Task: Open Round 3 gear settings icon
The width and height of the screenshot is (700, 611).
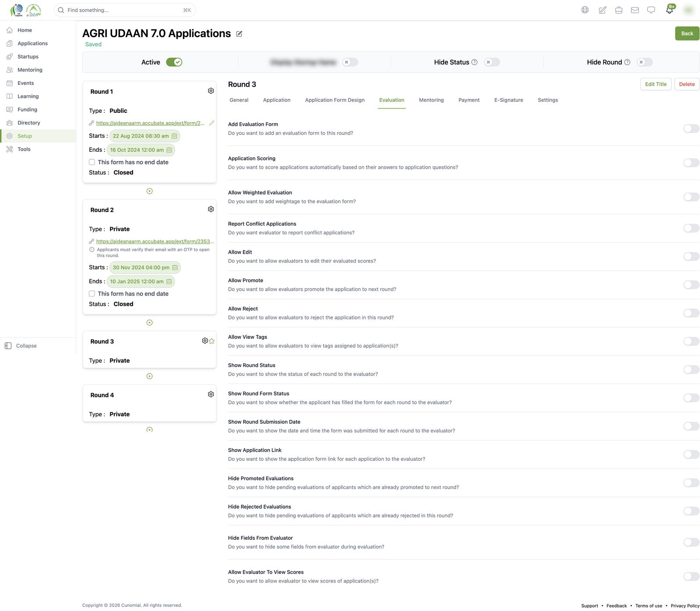Action: pos(205,341)
